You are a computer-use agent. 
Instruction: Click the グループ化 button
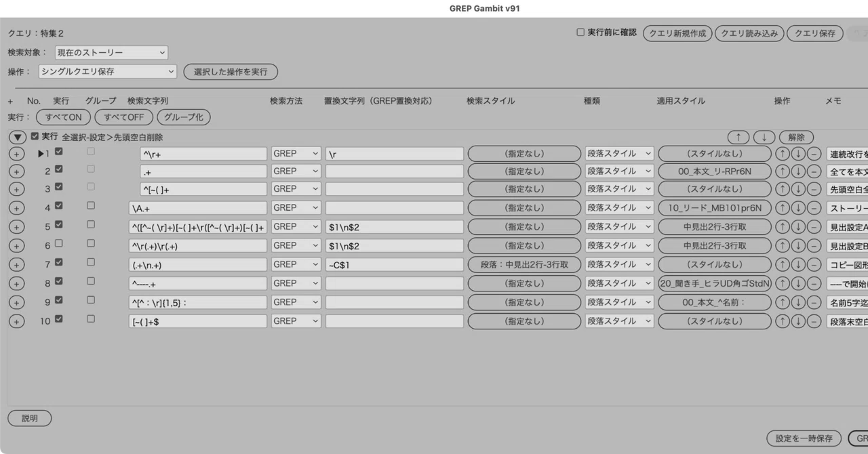coord(184,117)
